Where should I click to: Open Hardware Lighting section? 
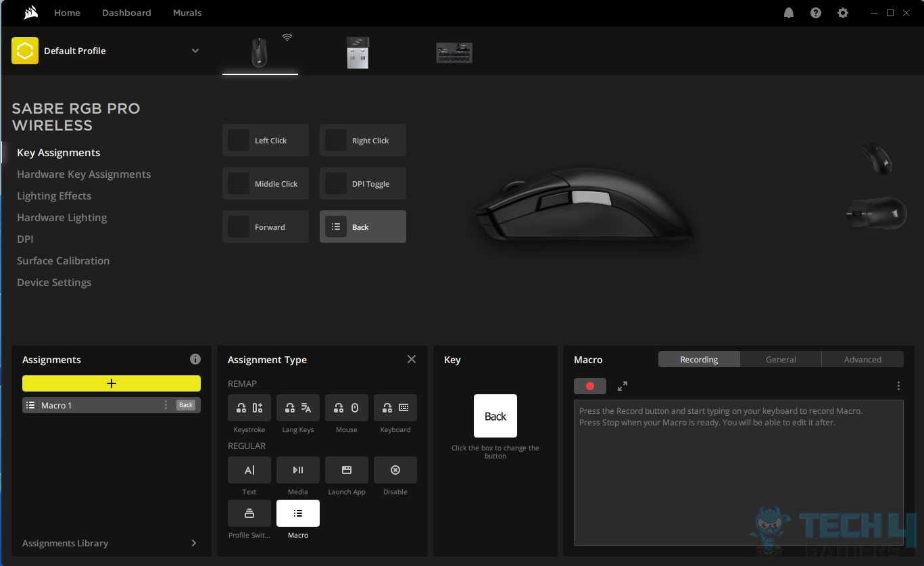pos(62,218)
